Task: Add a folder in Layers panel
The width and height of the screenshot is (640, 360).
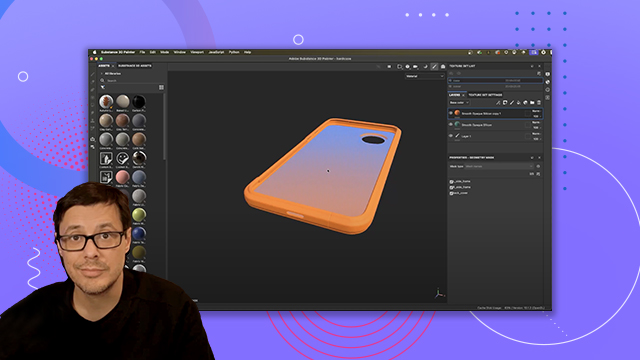Action: (532, 103)
